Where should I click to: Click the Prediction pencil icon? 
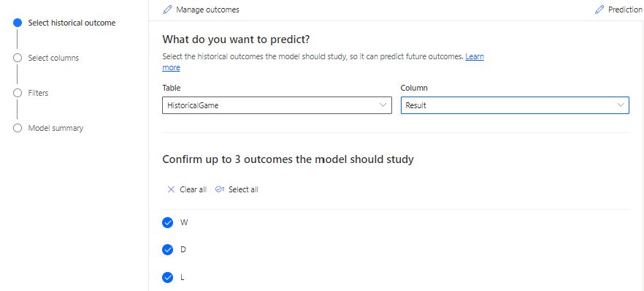599,10
